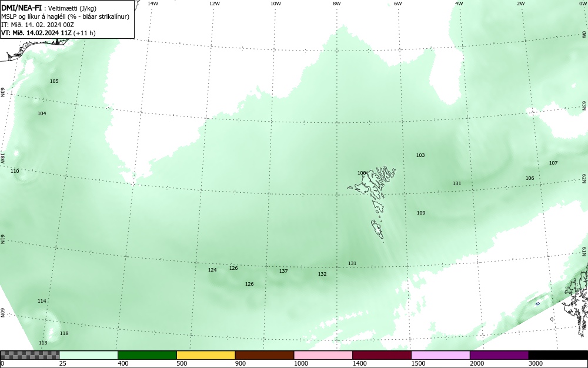Click the map value 110
This screenshot has width=588, height=368.
pos(15,171)
